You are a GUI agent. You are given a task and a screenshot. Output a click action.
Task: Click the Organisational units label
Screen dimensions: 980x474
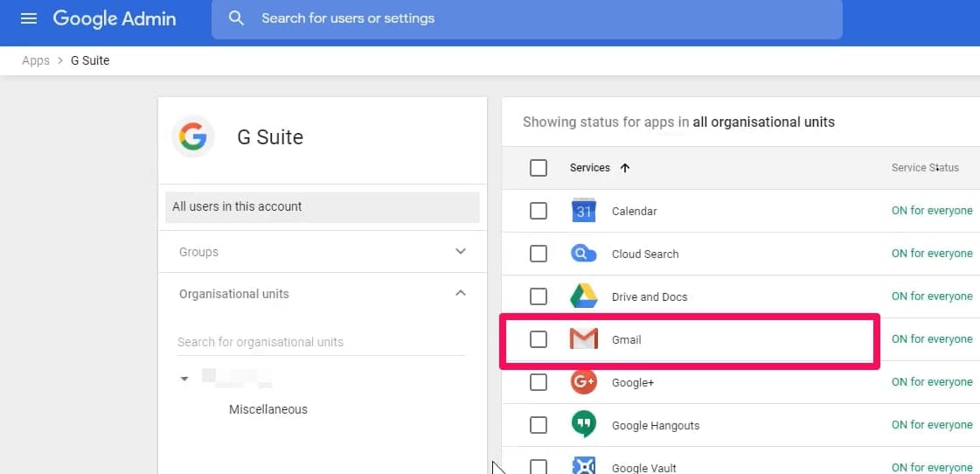point(233,294)
